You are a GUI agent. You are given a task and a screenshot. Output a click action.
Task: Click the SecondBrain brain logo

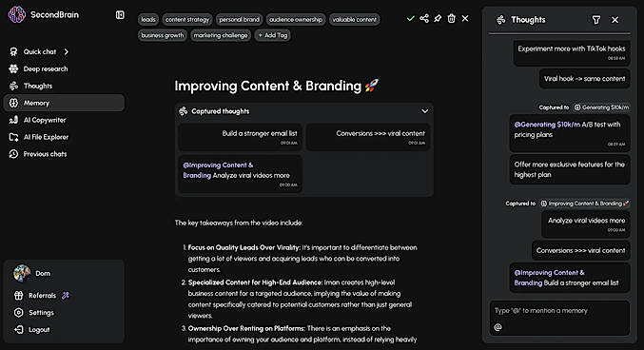click(17, 15)
